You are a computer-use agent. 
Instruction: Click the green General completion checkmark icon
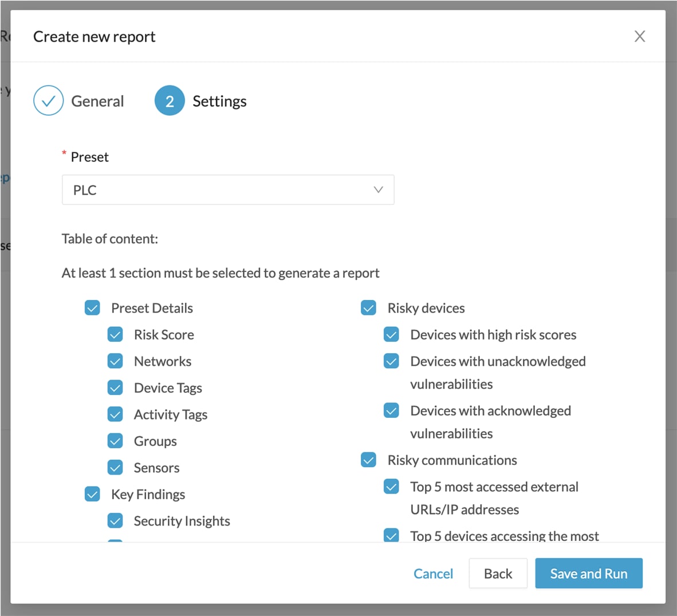[x=49, y=100]
